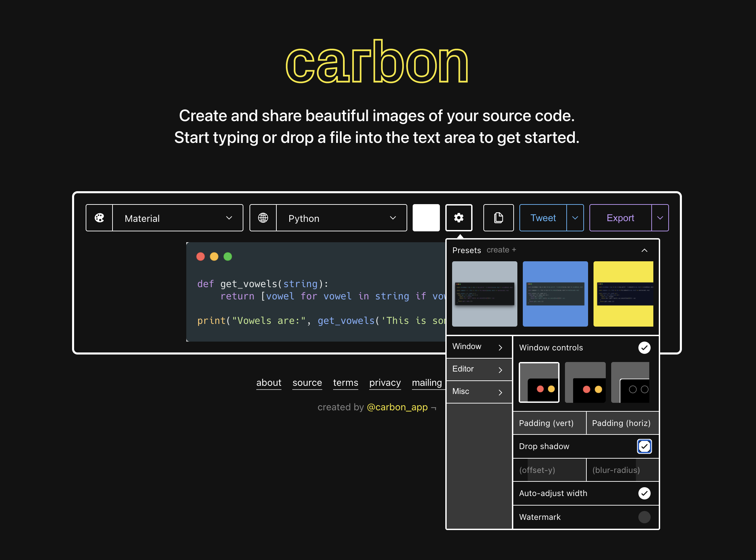Enable the Watermark toggle
Image resolution: width=756 pixels, height=560 pixels.
pyautogui.click(x=644, y=517)
